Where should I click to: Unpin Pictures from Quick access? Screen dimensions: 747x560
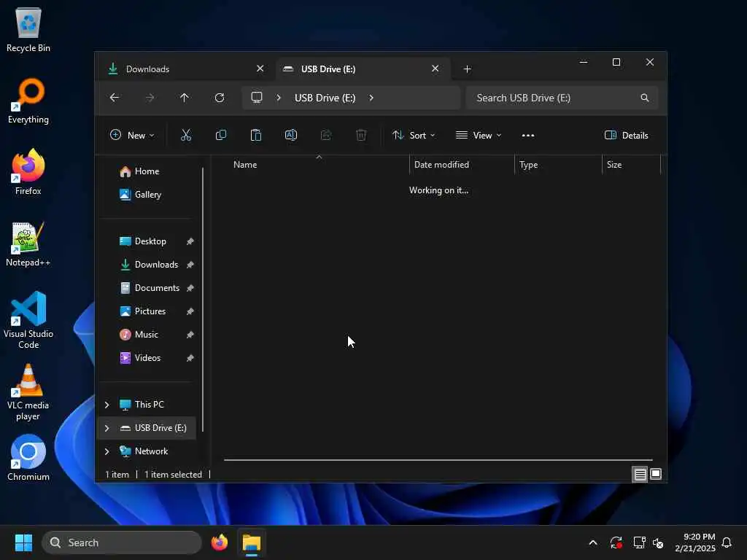pos(190,311)
